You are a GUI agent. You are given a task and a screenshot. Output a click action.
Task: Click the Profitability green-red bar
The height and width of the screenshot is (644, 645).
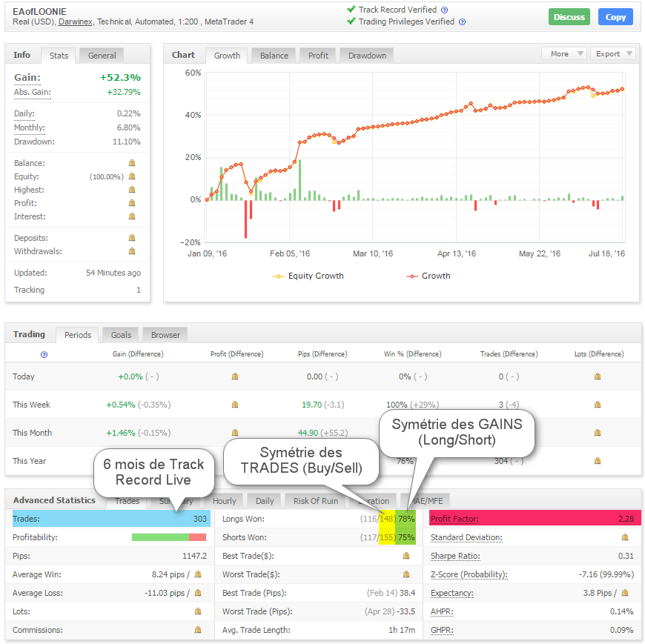click(168, 537)
